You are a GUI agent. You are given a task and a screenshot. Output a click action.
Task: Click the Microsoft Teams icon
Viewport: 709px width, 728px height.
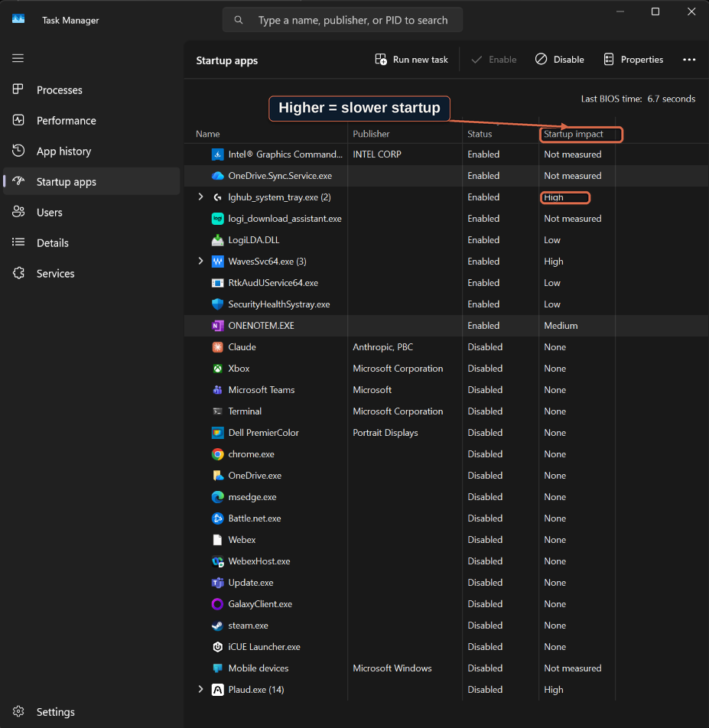217,389
